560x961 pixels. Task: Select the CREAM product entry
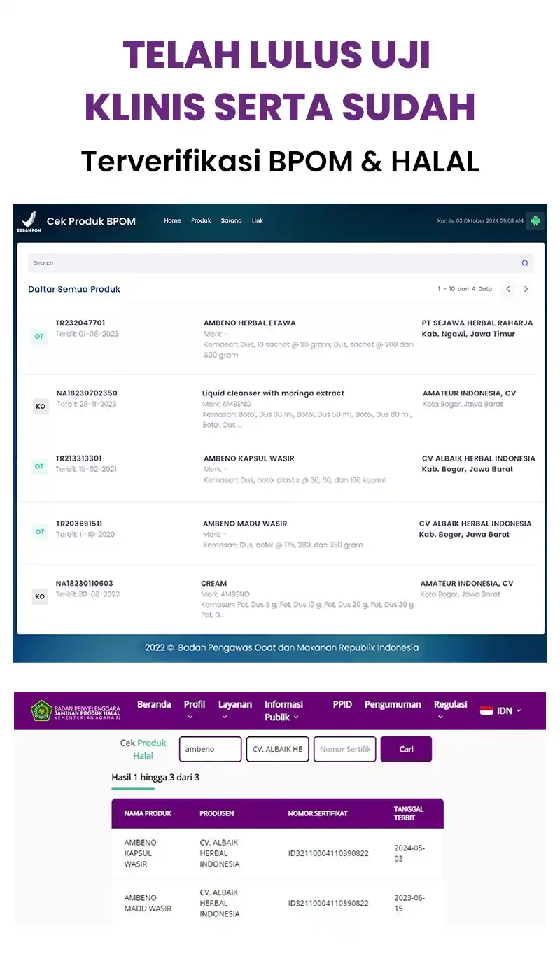[214, 583]
